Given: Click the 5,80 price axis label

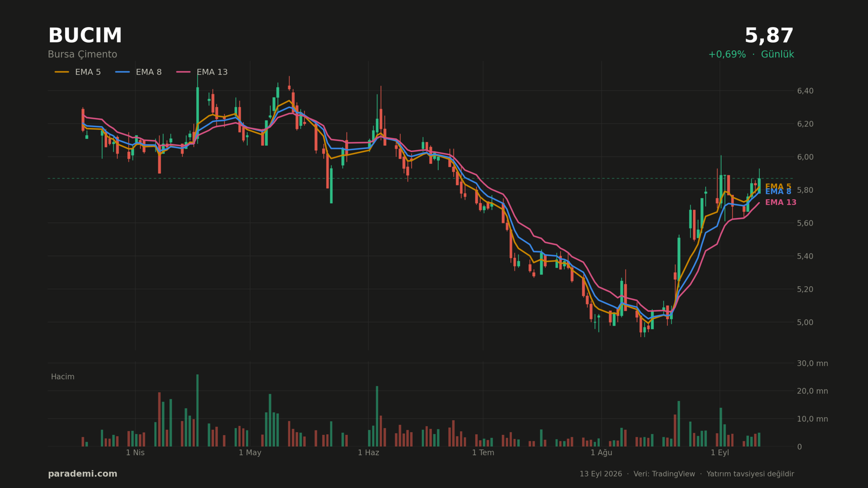Looking at the screenshot, I should (805, 190).
